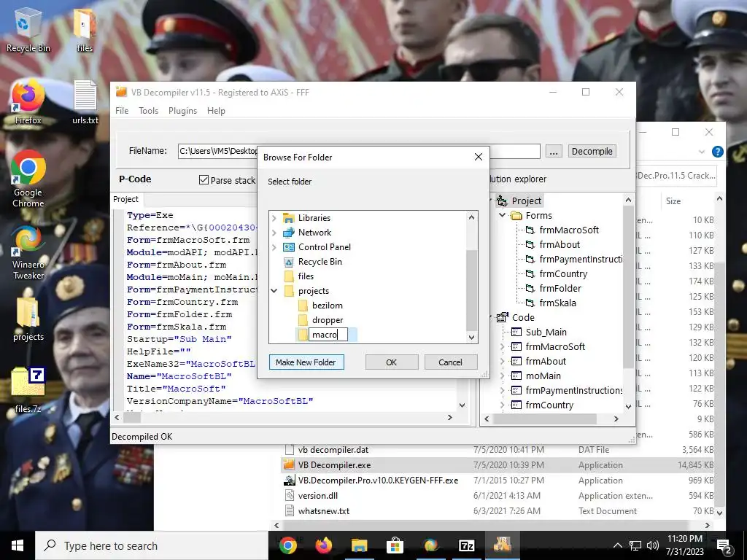This screenshot has height=560, width=747.
Task: Open File menu in VB Decompiler
Action: click(x=122, y=111)
